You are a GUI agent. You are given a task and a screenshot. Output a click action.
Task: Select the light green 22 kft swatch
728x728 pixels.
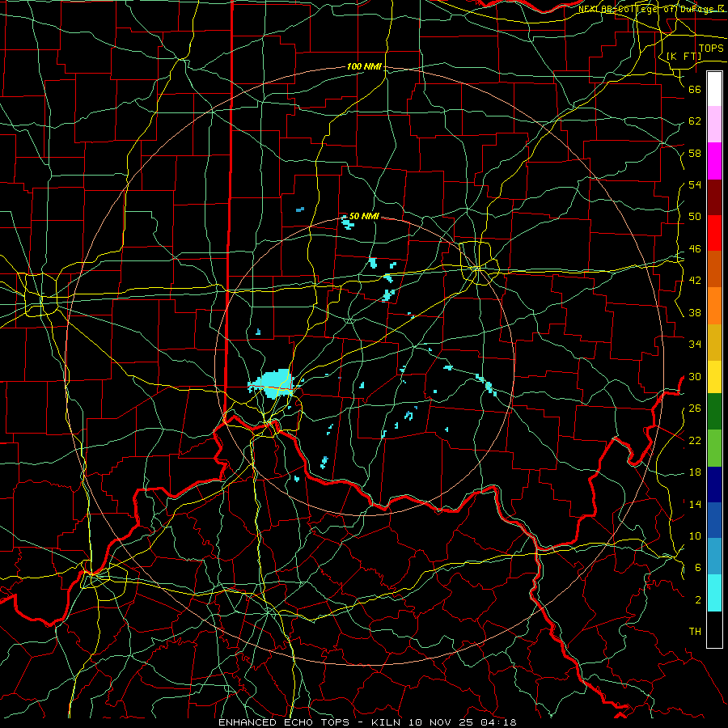(x=714, y=448)
